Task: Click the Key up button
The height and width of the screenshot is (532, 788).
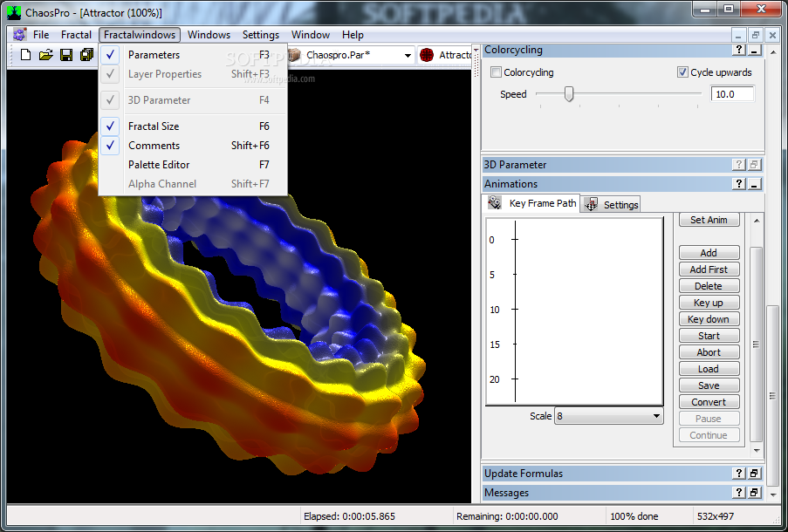Action: point(709,303)
